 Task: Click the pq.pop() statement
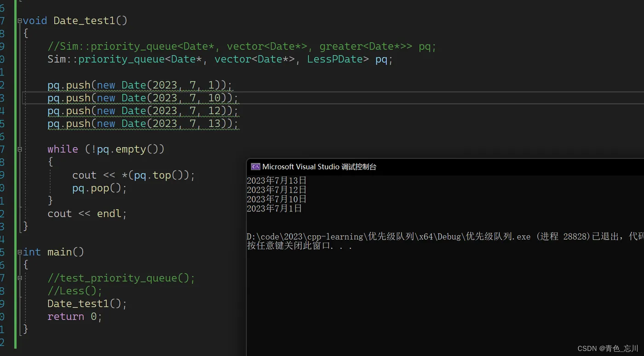[x=99, y=188]
